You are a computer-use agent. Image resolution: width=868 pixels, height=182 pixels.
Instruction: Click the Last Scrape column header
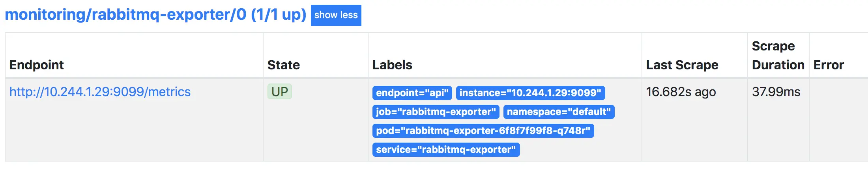tap(682, 65)
